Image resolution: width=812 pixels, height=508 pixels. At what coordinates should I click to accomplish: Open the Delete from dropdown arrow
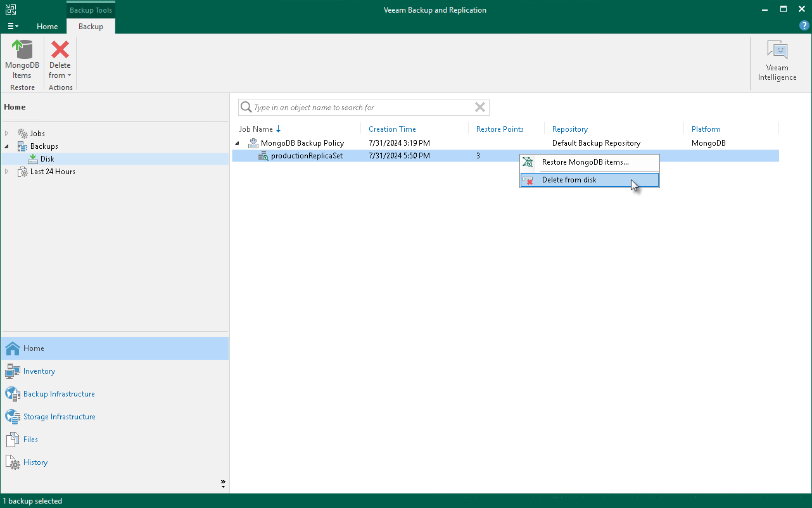[70, 76]
